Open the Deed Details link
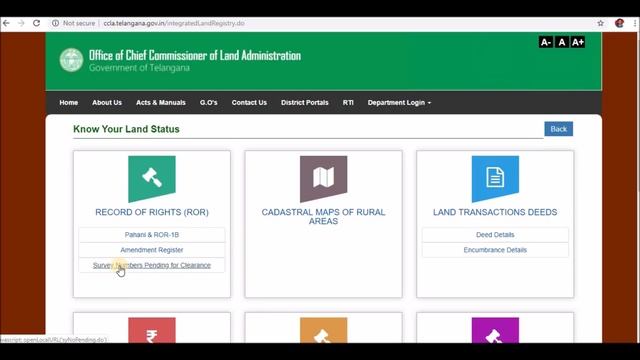 click(495, 235)
